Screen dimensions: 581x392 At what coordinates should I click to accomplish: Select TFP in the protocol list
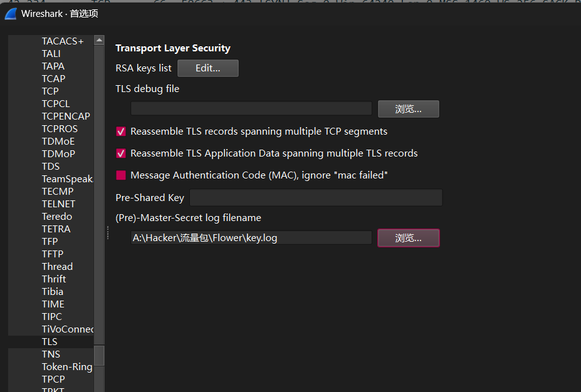click(50, 242)
